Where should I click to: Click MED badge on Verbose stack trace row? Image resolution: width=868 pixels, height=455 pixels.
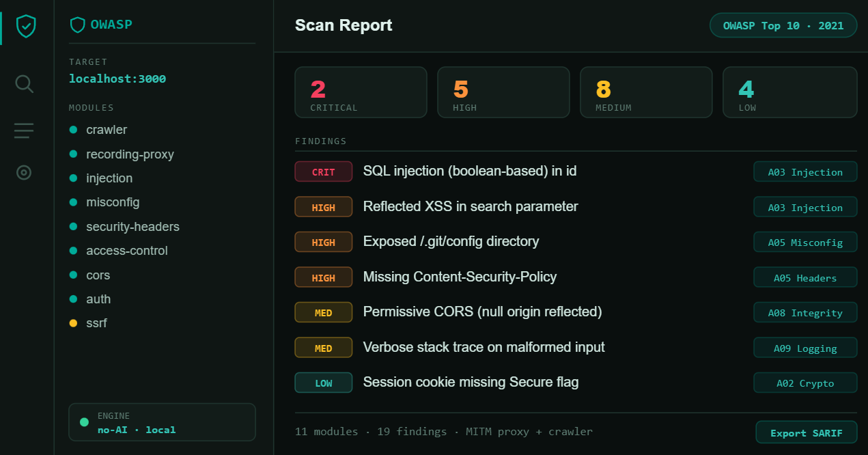coord(324,348)
